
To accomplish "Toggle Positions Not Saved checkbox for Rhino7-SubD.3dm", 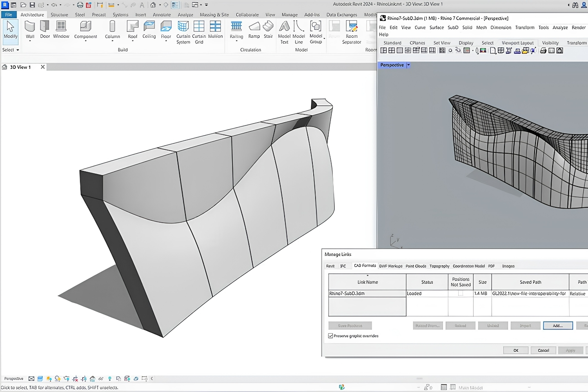I will click(461, 293).
